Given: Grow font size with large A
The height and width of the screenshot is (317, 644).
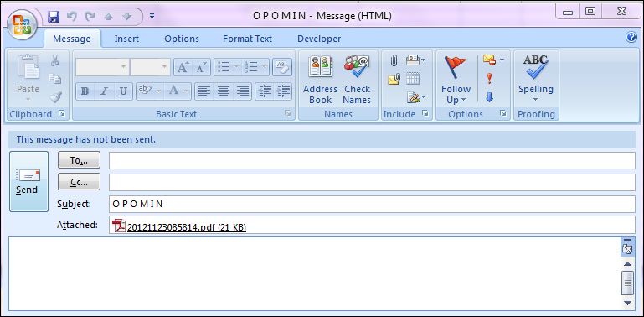Looking at the screenshot, I should (x=183, y=67).
